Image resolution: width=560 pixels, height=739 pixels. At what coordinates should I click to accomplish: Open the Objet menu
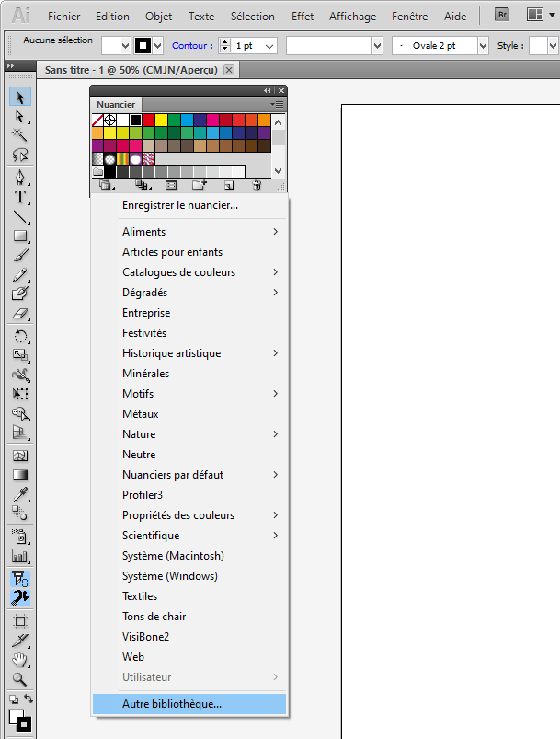[159, 17]
